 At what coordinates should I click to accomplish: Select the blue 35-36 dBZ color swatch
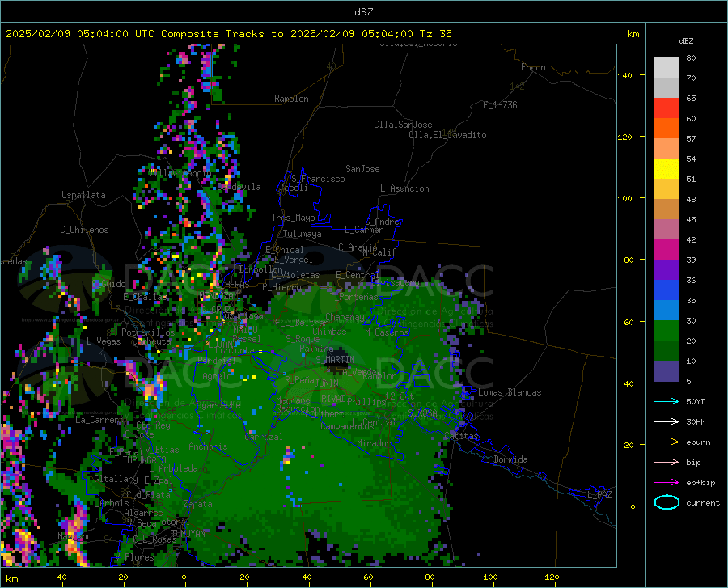click(x=667, y=290)
